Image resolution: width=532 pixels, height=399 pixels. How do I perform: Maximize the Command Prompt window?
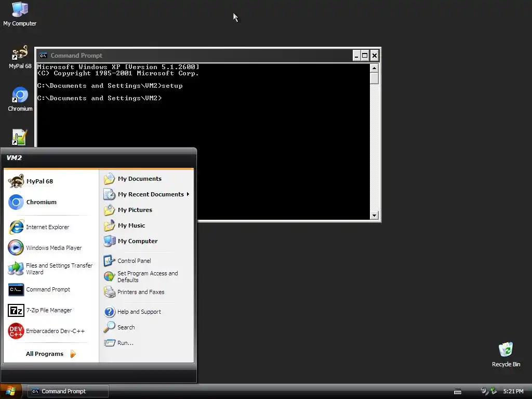365,56
